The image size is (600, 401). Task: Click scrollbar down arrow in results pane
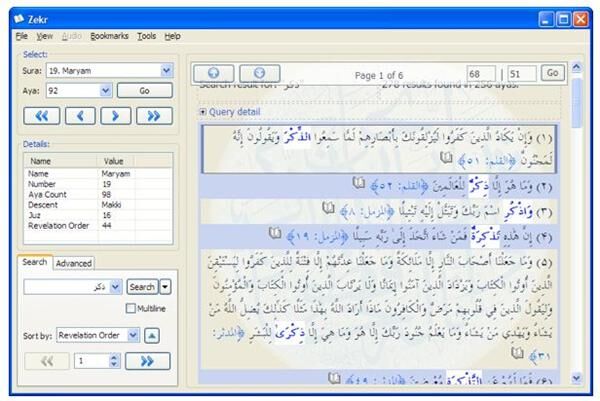point(577,378)
